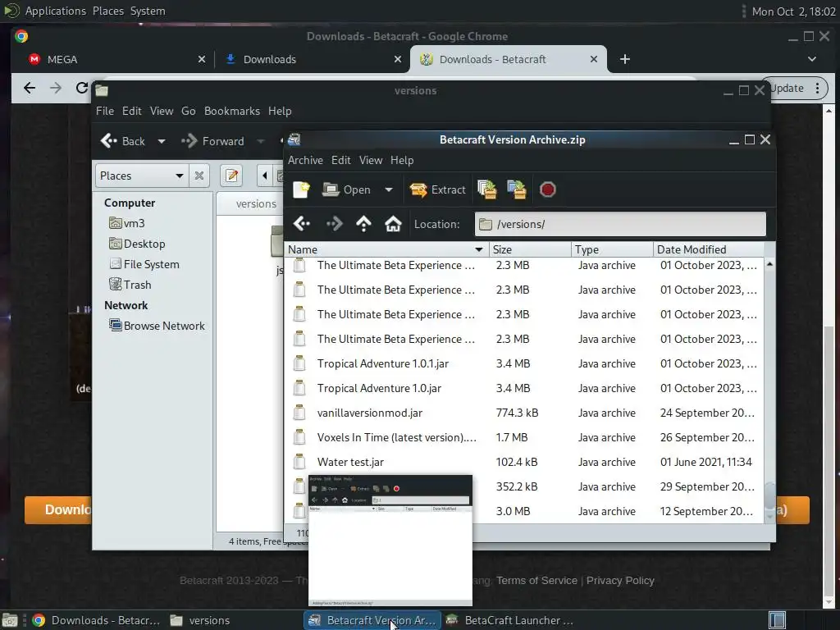Expand the Back history dropdown arrow
The width and height of the screenshot is (840, 630).
click(x=162, y=141)
